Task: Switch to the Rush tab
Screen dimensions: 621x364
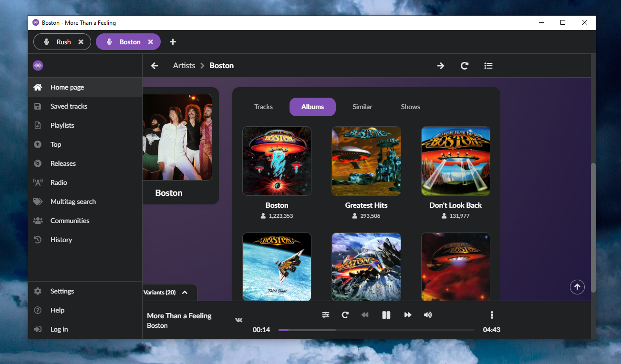Action: pyautogui.click(x=62, y=42)
